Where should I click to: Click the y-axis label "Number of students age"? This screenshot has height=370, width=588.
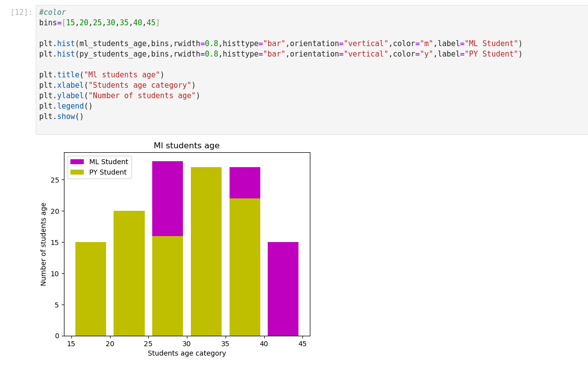coord(43,244)
